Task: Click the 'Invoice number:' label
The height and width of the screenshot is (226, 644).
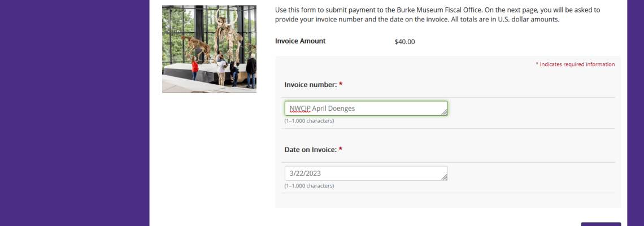Action: pyautogui.click(x=311, y=85)
